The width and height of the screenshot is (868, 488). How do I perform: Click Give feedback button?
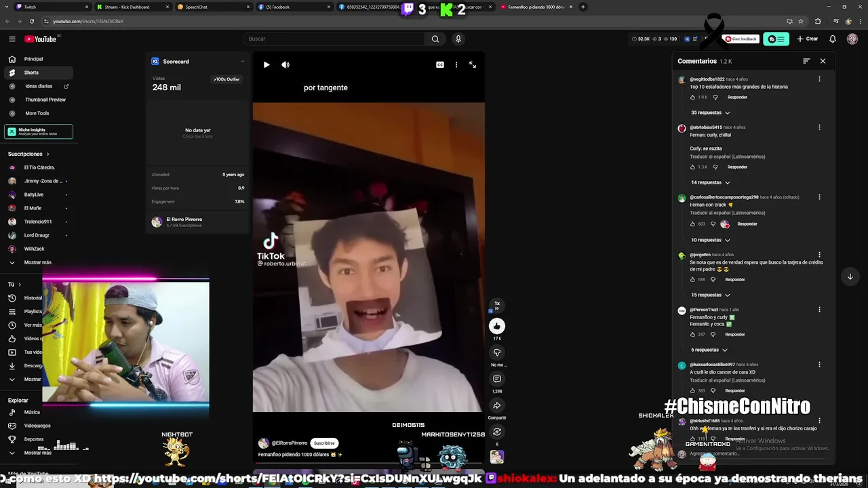click(741, 39)
